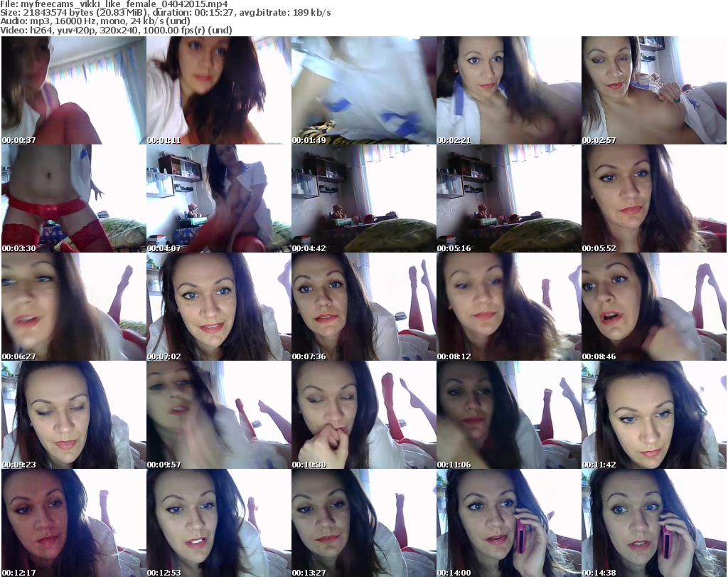Open the thumbnail timestamped 00:08:46
728x577 pixels.
pos(653,307)
